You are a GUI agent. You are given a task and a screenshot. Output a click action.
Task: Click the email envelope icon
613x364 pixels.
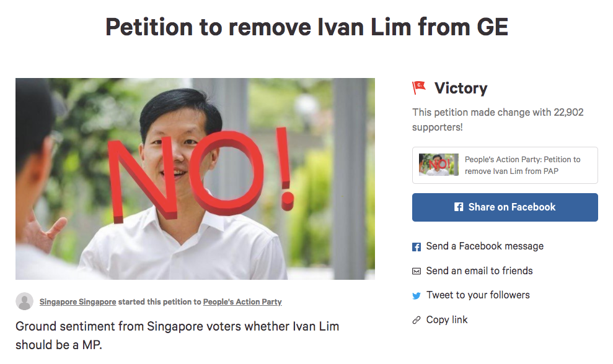(417, 271)
